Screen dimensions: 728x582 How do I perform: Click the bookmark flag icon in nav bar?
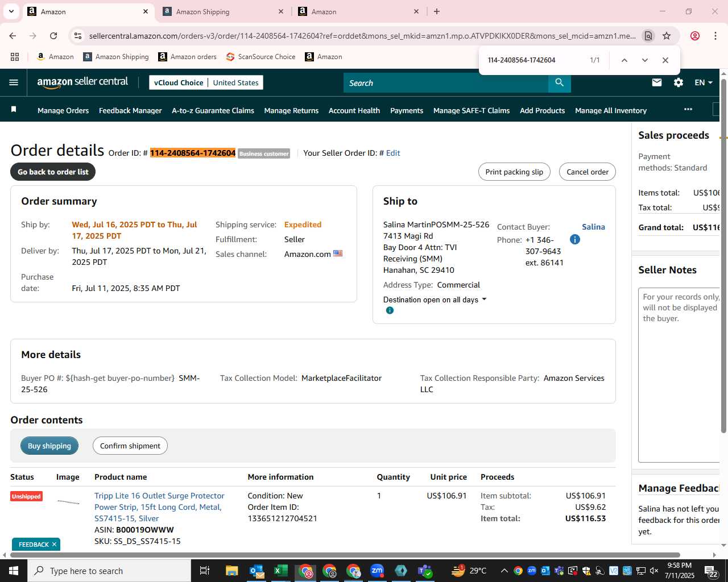pos(14,109)
